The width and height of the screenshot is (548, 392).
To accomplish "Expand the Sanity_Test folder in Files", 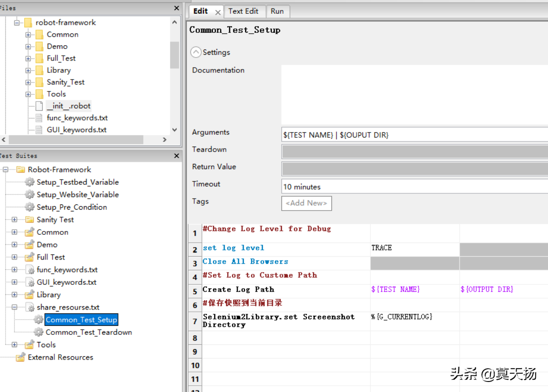I will pyautogui.click(x=28, y=82).
